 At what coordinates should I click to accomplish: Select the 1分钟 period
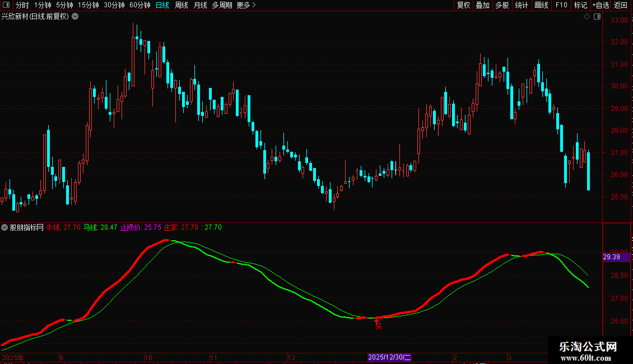point(43,5)
